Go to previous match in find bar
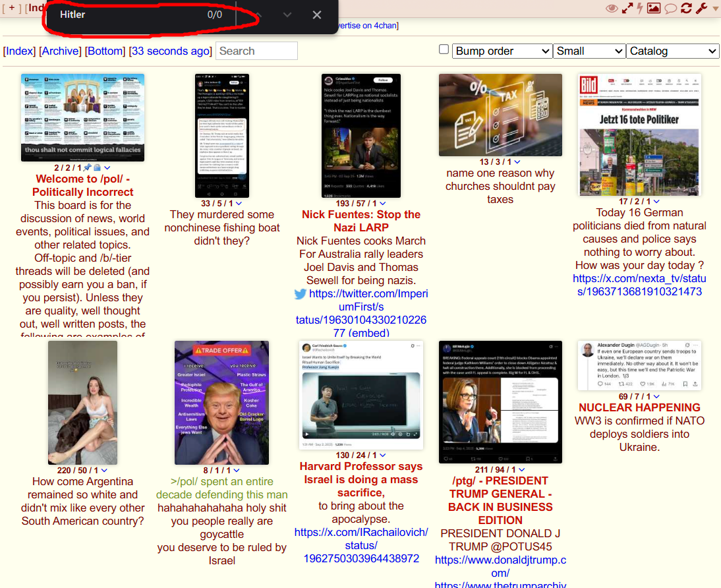 pos(258,15)
